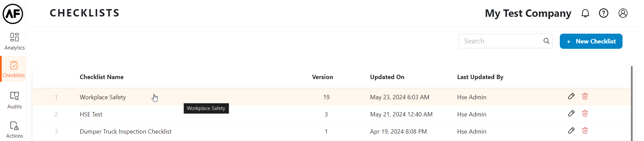Open the HSE Test checklist name
The height and width of the screenshot is (141, 644).
91,114
